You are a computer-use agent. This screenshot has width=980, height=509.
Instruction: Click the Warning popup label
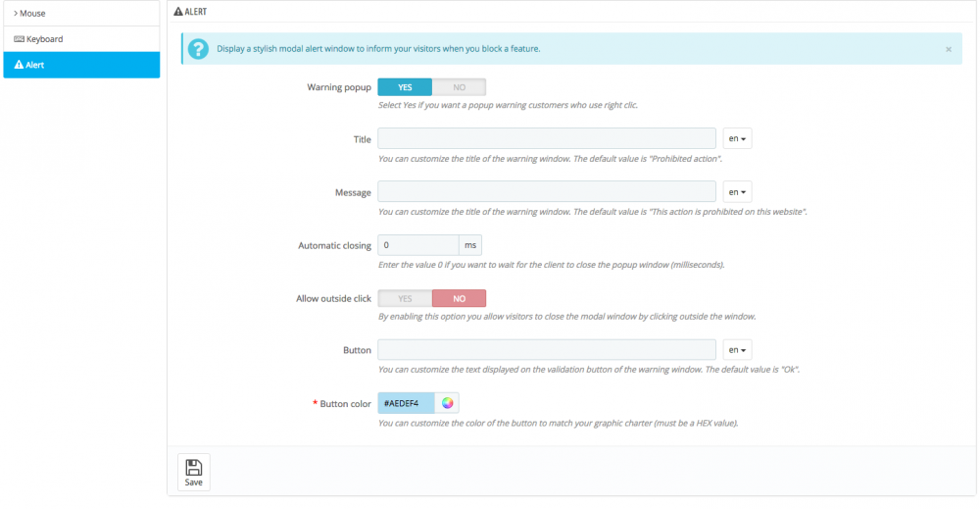coord(339,87)
